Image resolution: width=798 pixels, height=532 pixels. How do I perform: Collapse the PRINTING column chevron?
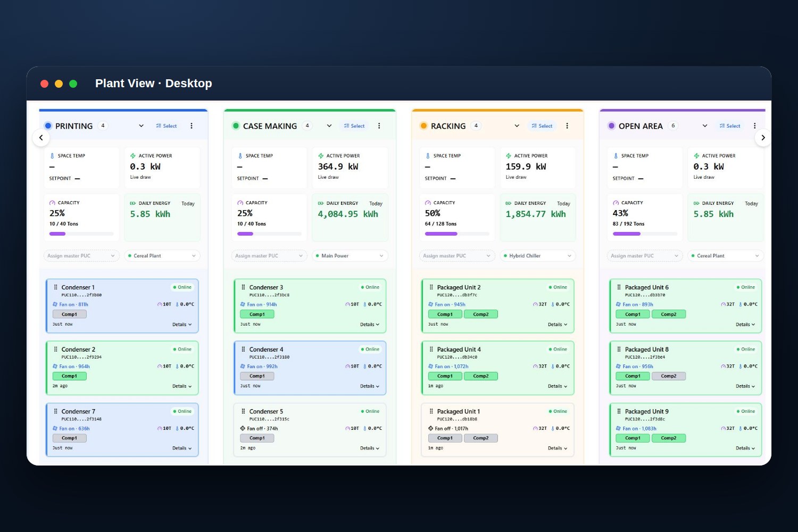(141, 126)
